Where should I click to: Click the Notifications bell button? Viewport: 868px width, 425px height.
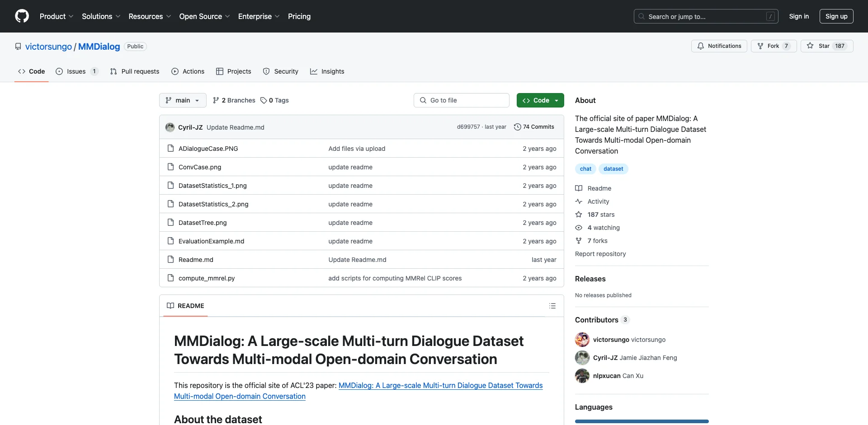[x=719, y=46]
